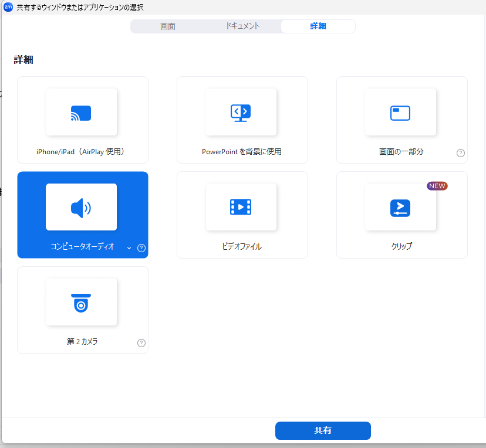
Task: Select the 詳細 tab
Action: (318, 26)
